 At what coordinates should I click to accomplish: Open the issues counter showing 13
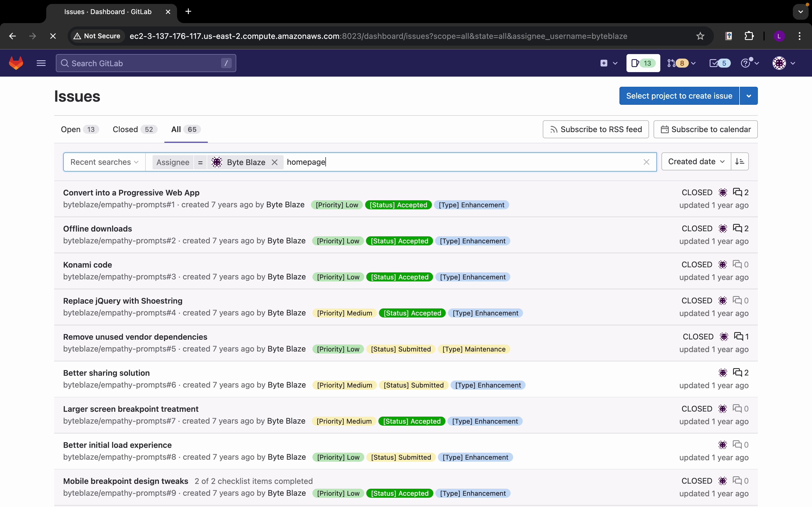point(643,63)
